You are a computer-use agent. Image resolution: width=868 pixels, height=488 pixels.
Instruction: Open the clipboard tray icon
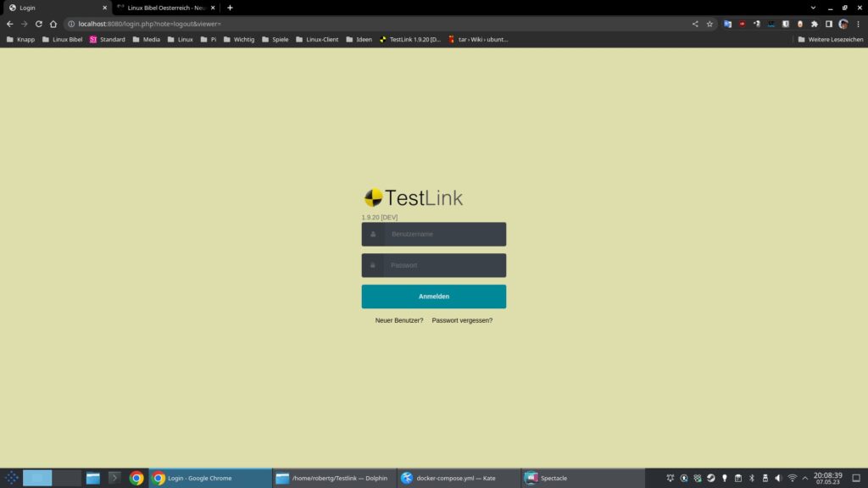[x=738, y=478]
